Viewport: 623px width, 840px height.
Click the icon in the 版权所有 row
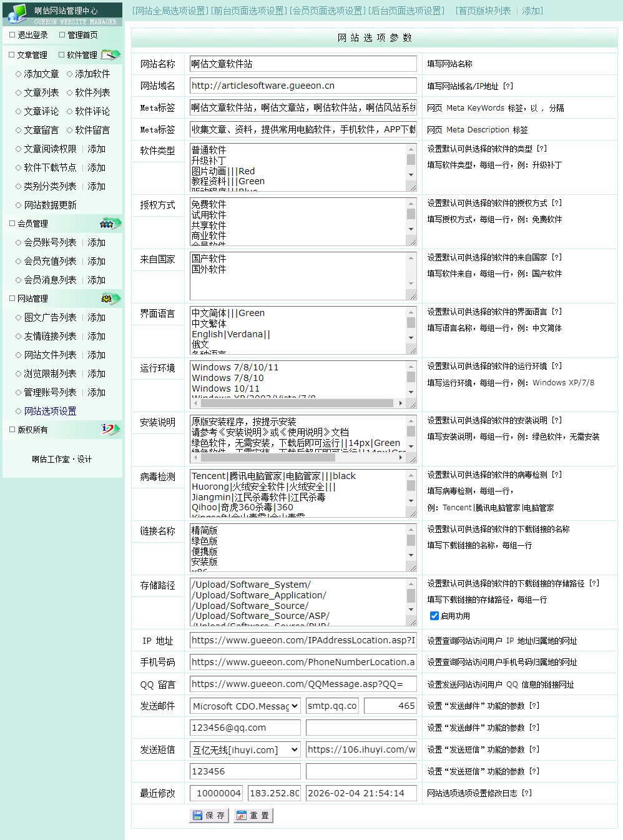tap(110, 430)
